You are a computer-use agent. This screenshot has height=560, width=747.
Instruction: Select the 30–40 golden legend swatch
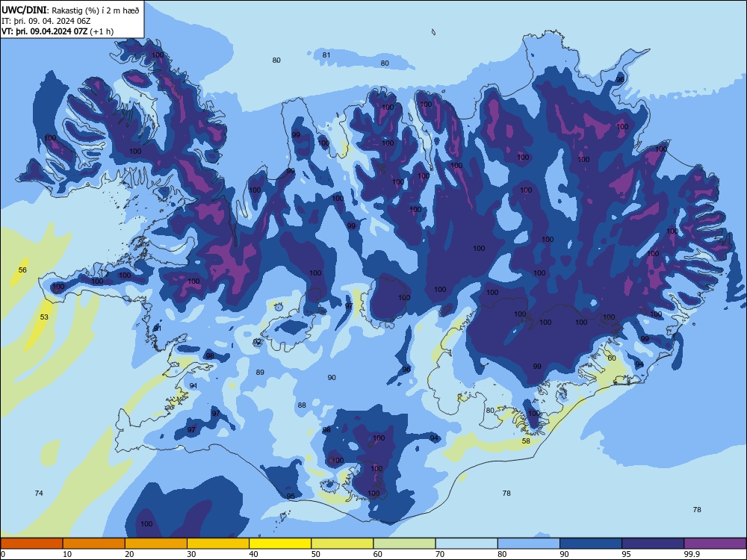point(218,544)
